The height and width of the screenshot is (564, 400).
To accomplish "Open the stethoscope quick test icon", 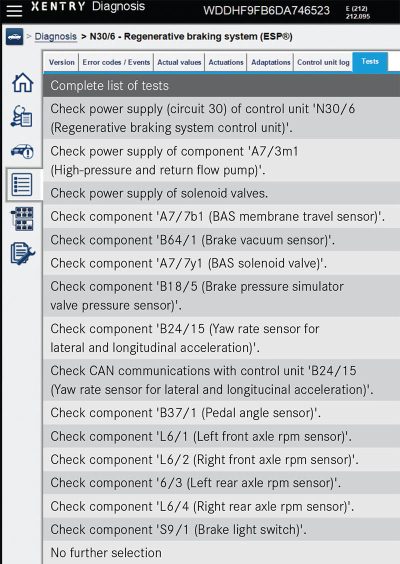I will tap(22, 116).
